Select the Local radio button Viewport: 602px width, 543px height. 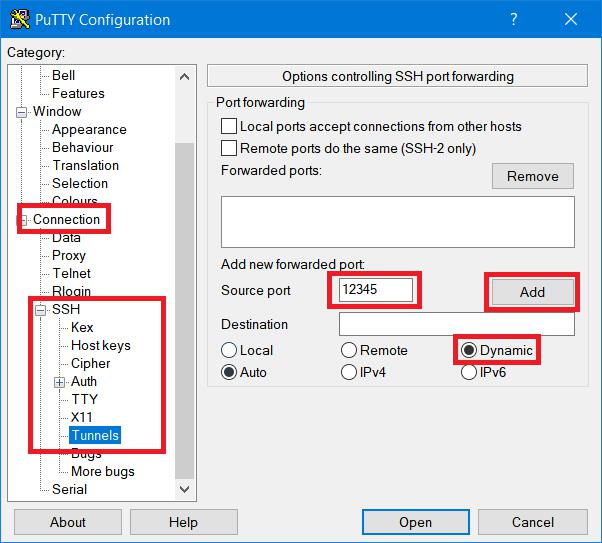(x=229, y=350)
